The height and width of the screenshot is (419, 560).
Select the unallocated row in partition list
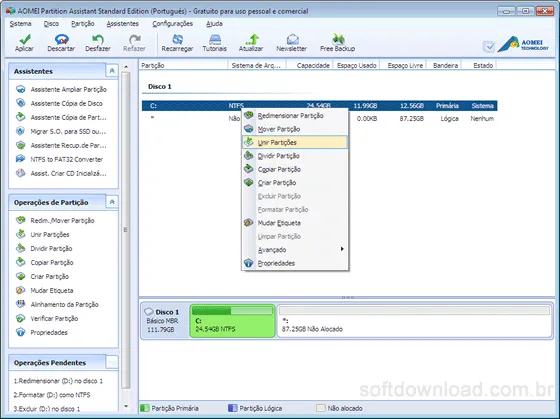tap(320, 119)
